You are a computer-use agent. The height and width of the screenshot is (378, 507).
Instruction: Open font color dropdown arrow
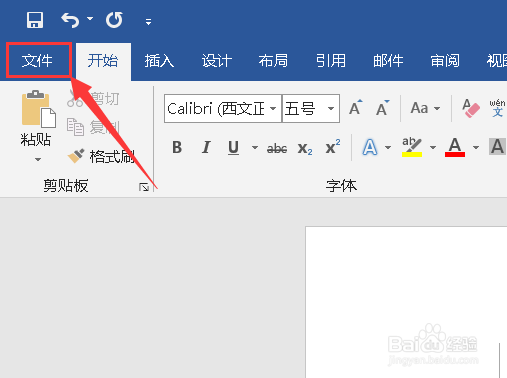click(x=476, y=147)
